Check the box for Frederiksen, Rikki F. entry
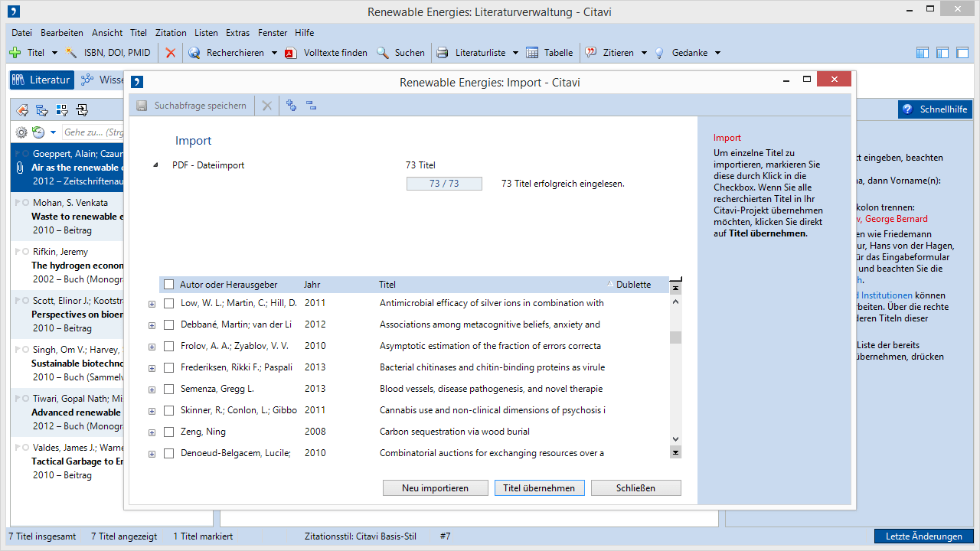The width and height of the screenshot is (980, 551). pyautogui.click(x=169, y=368)
